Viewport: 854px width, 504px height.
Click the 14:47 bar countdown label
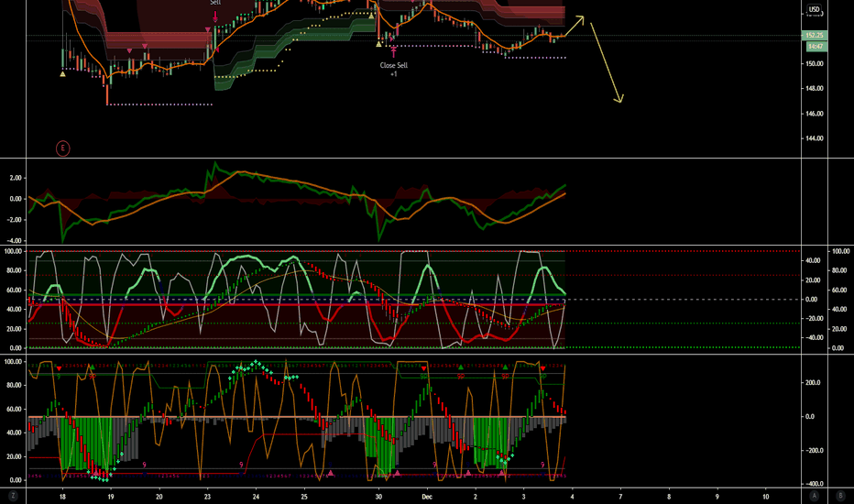815,47
